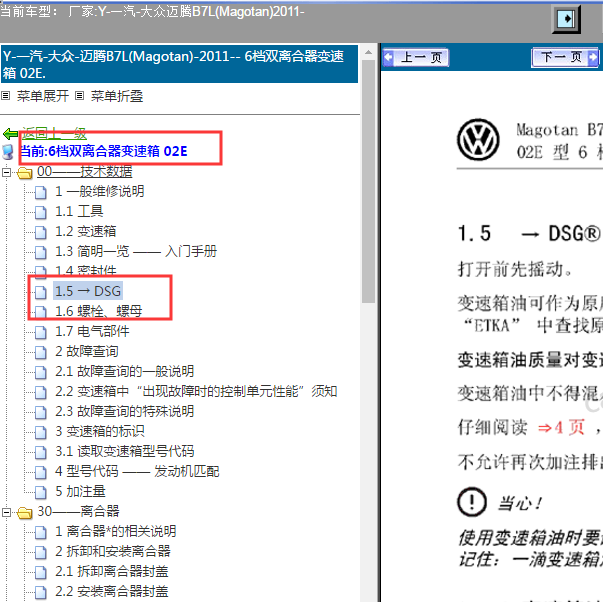Click the VW logo in document
Screen dimensions: 603x602
coord(478,139)
